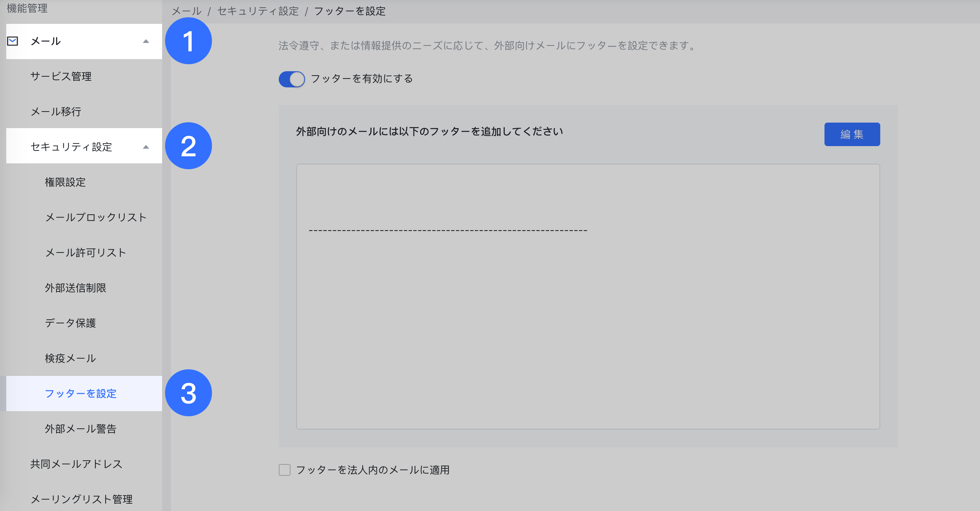Open サービス管理 menu item

point(61,76)
